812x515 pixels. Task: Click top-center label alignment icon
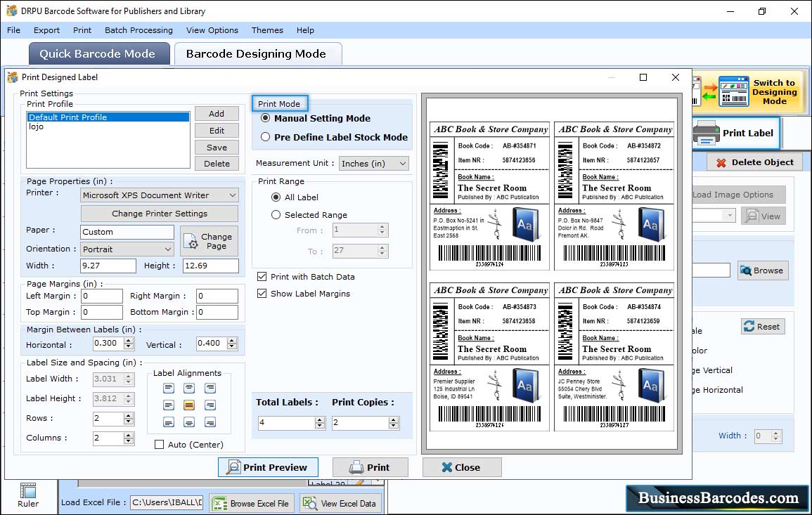pyautogui.click(x=189, y=388)
